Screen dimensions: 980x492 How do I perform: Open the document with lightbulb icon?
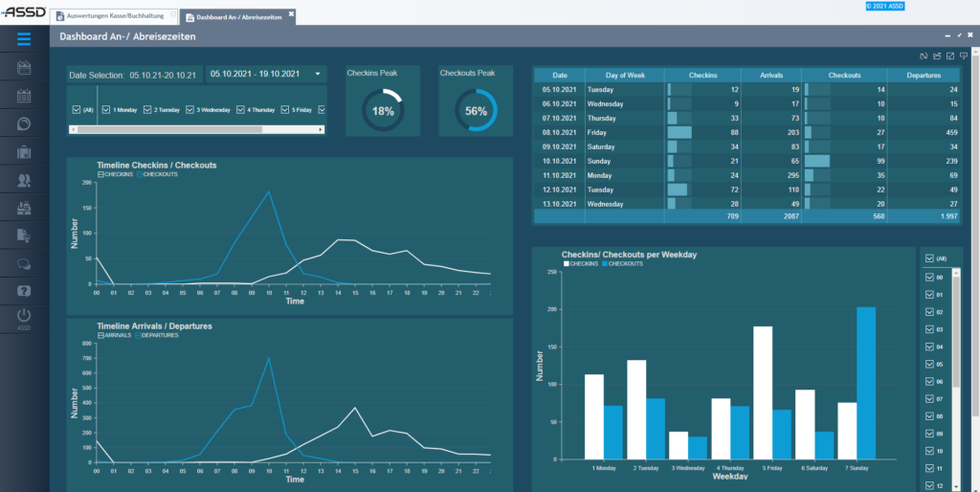coord(24,235)
